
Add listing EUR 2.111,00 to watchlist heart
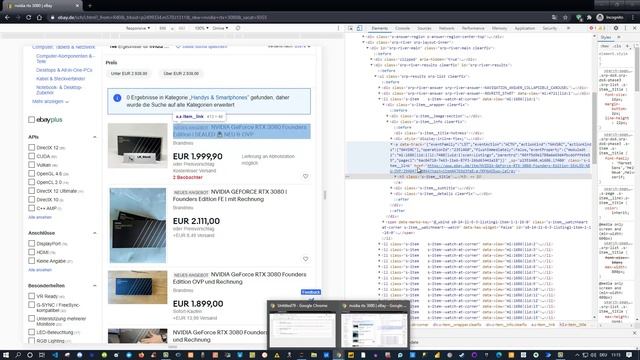tap(305, 259)
